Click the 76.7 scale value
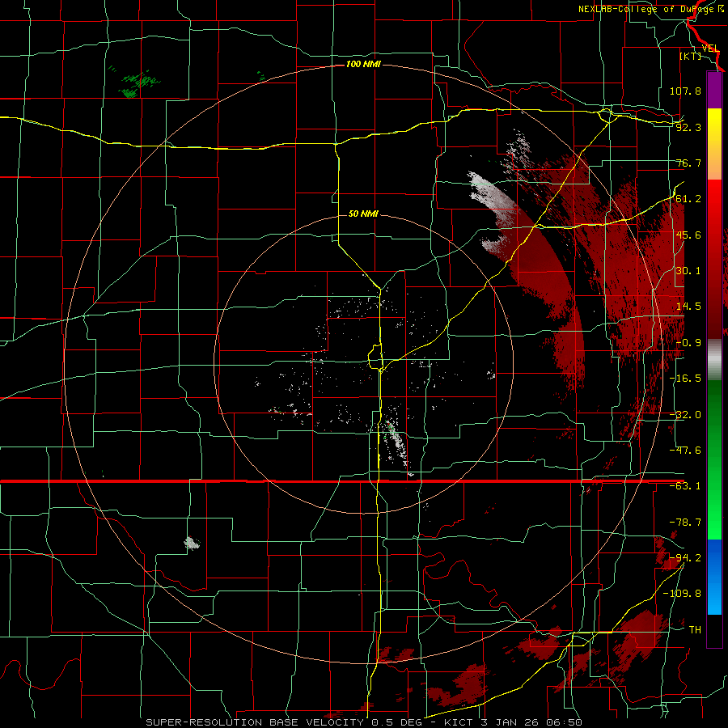728x728 pixels. pyautogui.click(x=688, y=163)
